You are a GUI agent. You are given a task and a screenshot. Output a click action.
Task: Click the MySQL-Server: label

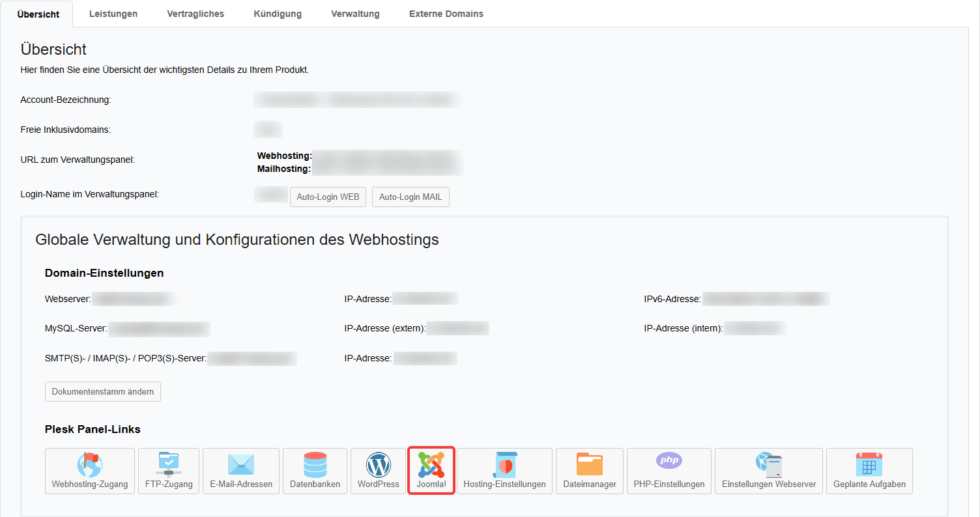click(x=76, y=328)
